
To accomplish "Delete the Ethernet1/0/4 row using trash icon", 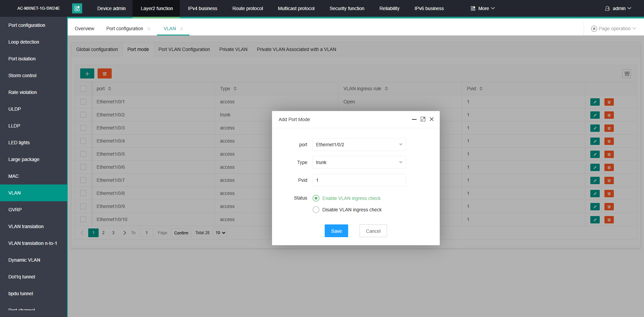I will 609,141.
